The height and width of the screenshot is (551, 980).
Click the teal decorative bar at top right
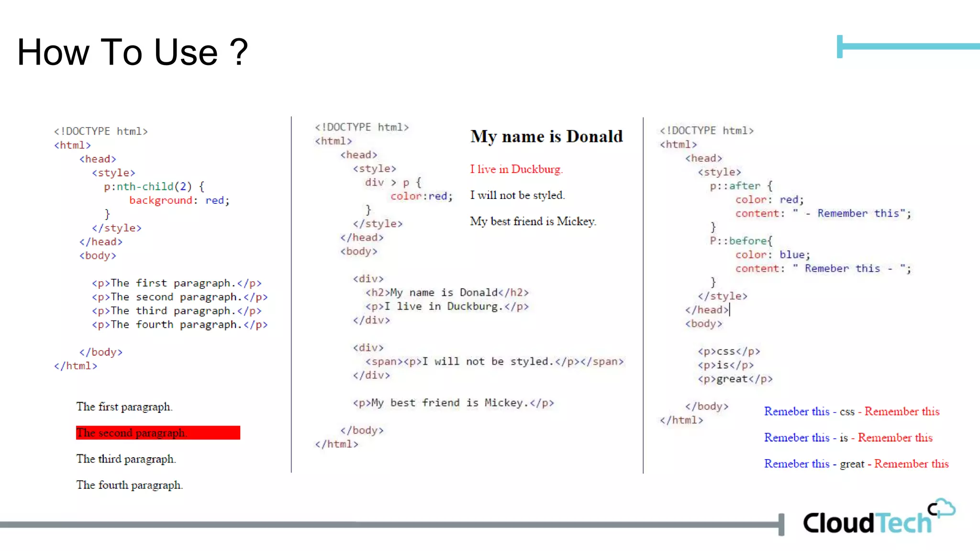tap(909, 46)
